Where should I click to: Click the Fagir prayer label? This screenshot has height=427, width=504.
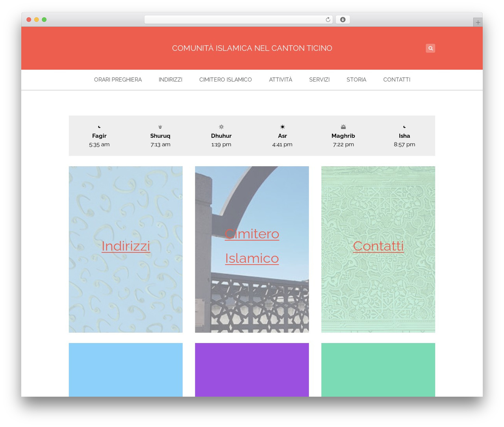click(99, 136)
